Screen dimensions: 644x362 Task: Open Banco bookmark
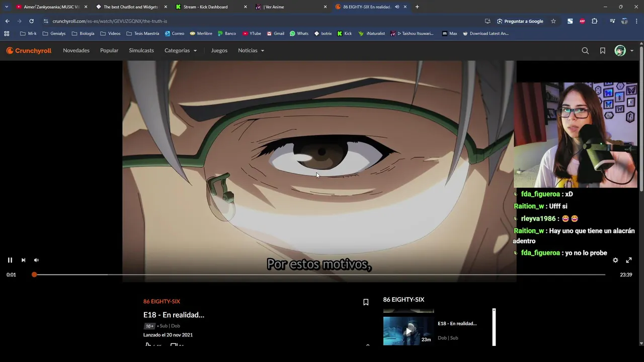[x=227, y=34]
